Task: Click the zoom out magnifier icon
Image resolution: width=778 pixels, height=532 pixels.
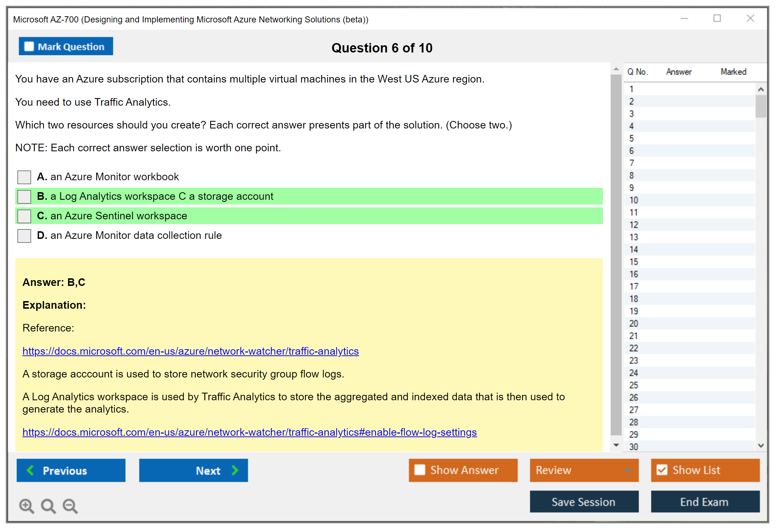Action: 70,506
